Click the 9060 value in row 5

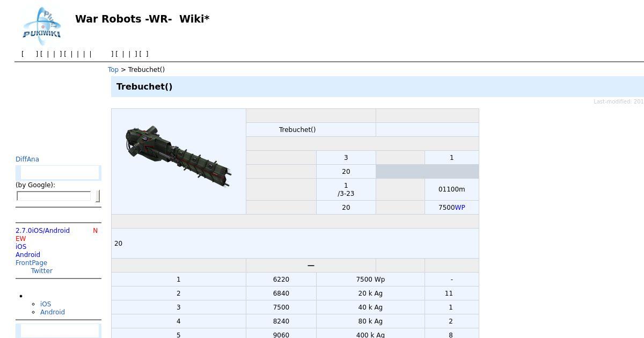[x=281, y=335]
